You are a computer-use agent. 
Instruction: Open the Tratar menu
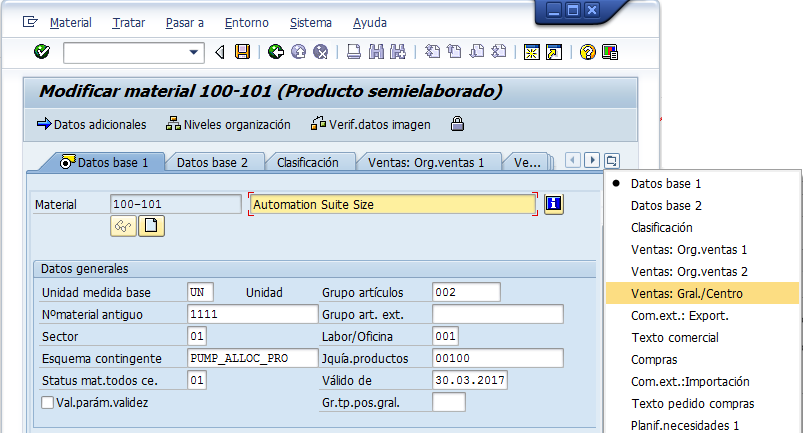coord(129,23)
